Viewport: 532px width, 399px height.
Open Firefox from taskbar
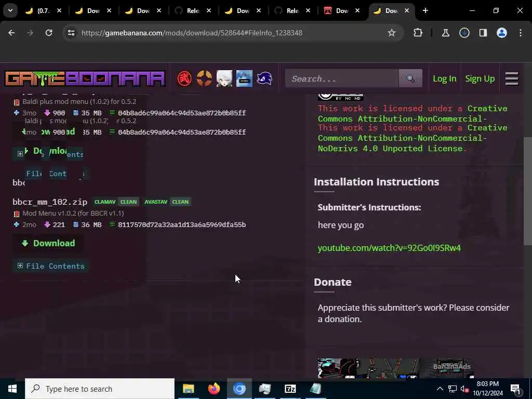tap(214, 389)
